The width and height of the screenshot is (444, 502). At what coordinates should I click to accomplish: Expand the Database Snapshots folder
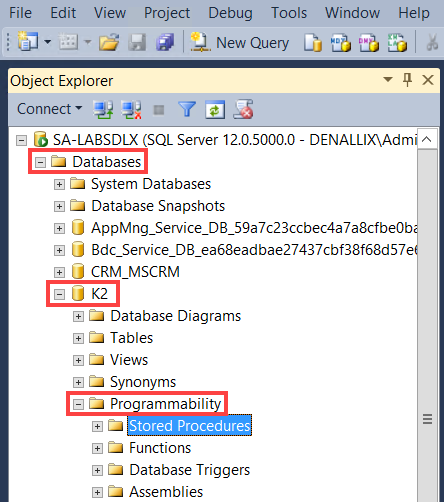(59, 206)
